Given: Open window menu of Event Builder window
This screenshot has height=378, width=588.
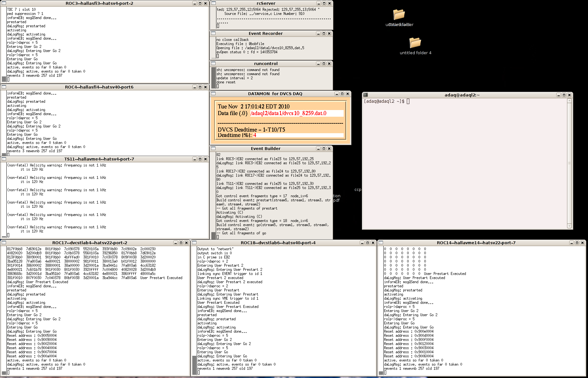Looking at the screenshot, I should (214, 148).
